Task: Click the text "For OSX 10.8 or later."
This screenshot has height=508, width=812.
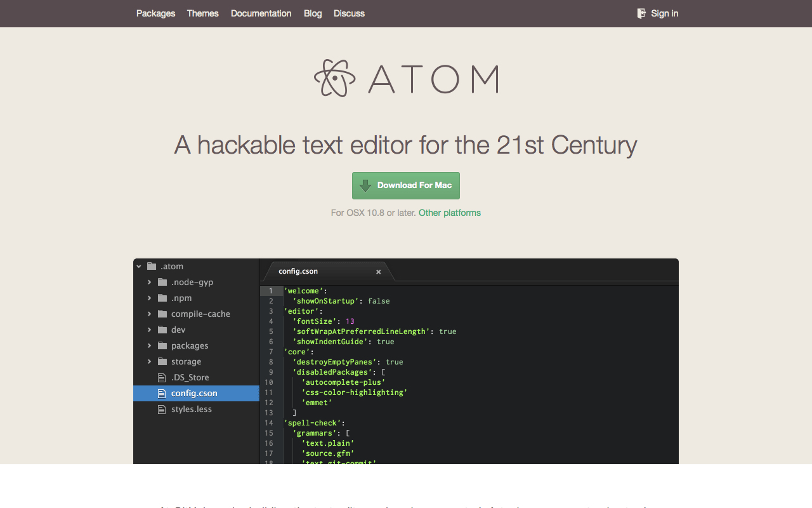Action: (x=373, y=213)
